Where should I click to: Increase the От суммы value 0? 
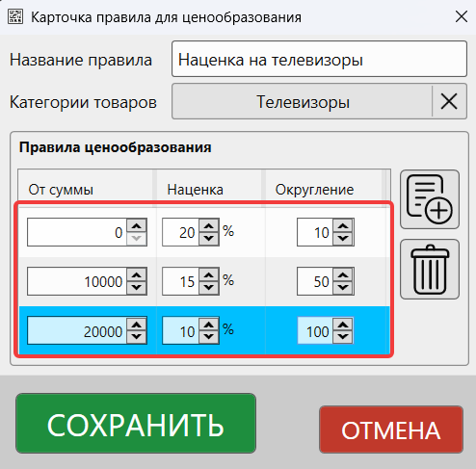click(x=137, y=225)
